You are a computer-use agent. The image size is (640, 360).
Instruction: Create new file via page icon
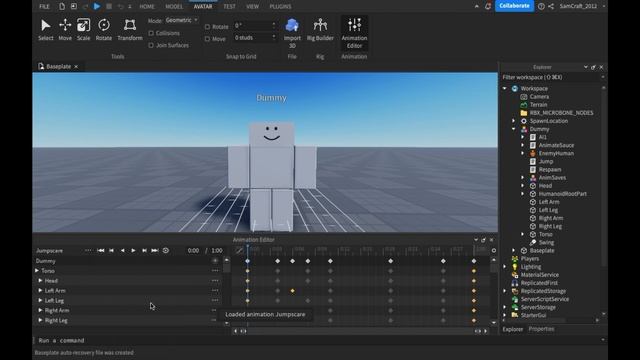(x=62, y=6)
